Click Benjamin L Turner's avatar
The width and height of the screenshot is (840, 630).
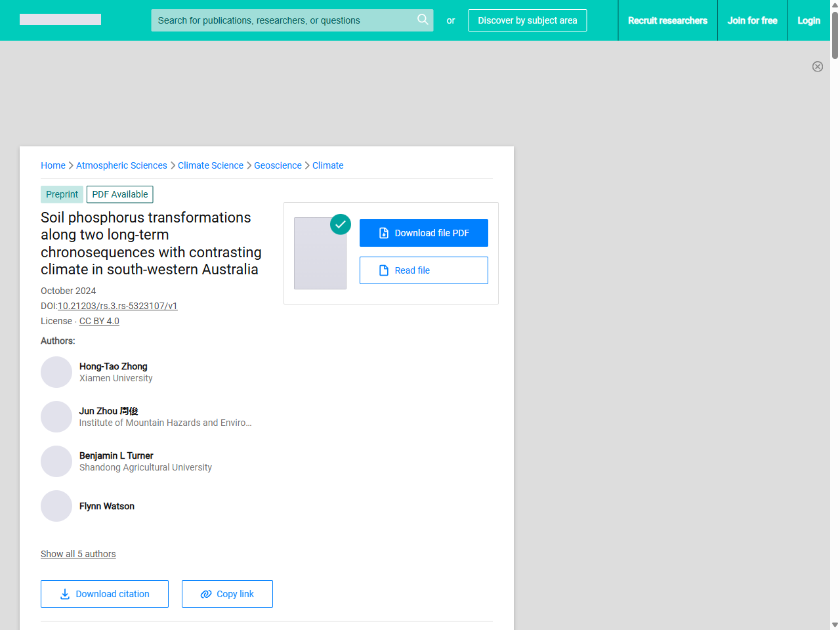click(56, 461)
